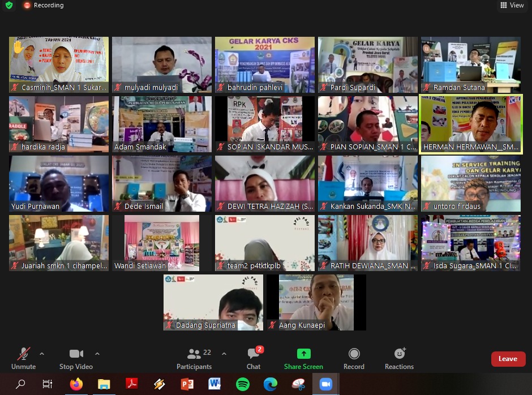Click the green encryption shield icon
The width and height of the screenshot is (532, 395).
point(8,5)
